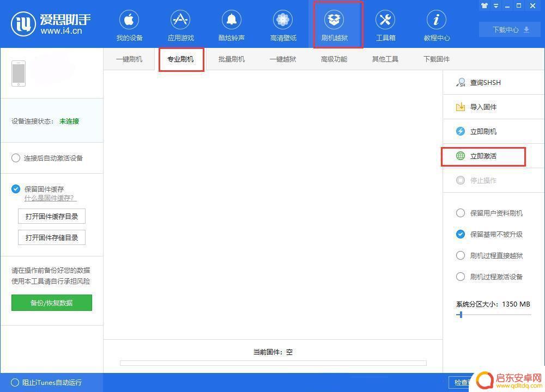Click 未连接 connection status text
This screenshot has width=545, height=392.
click(69, 121)
